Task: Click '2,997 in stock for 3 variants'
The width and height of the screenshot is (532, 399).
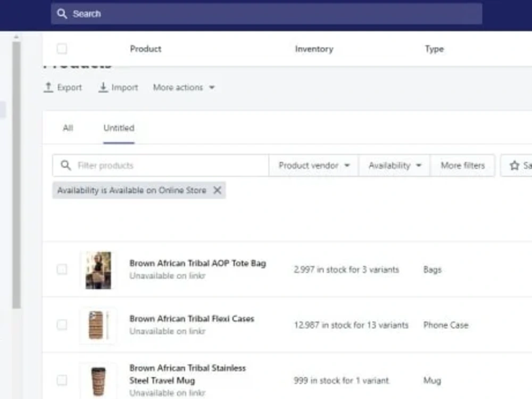Action: click(x=346, y=270)
